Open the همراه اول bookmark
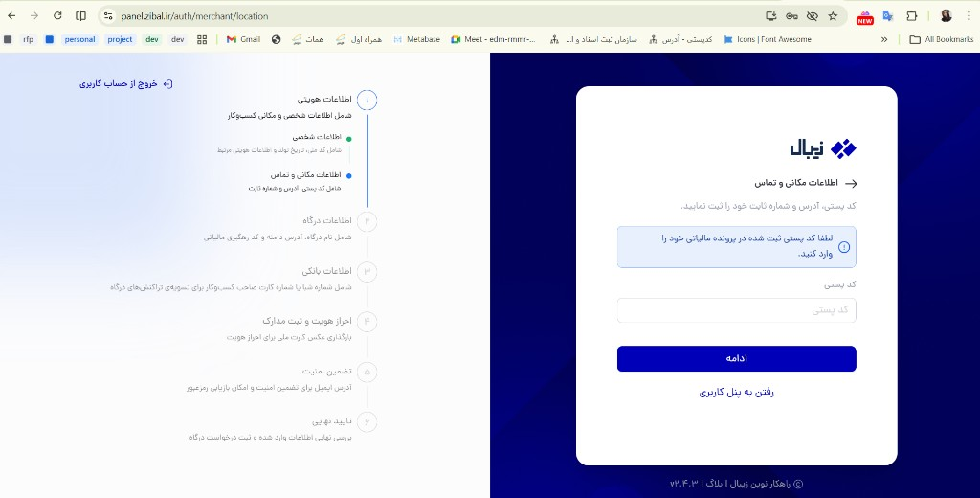 coord(358,39)
